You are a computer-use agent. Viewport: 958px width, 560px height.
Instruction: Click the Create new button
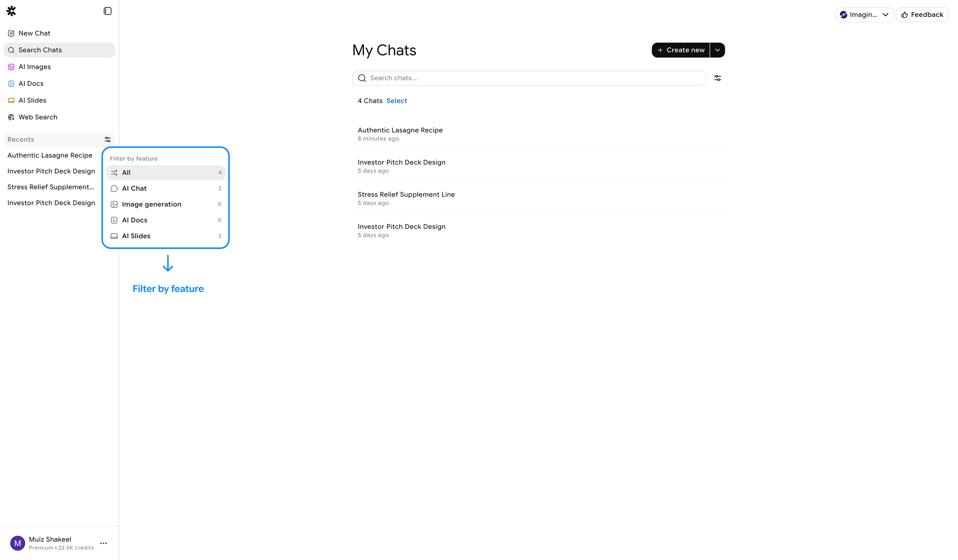click(681, 50)
